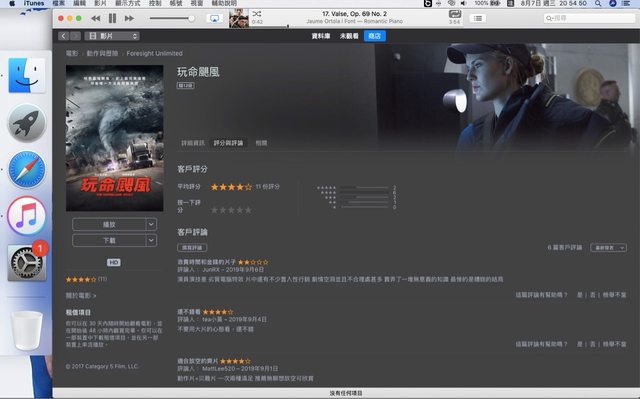Skip to the next track
Screen dimensions: 640x399
129,18
